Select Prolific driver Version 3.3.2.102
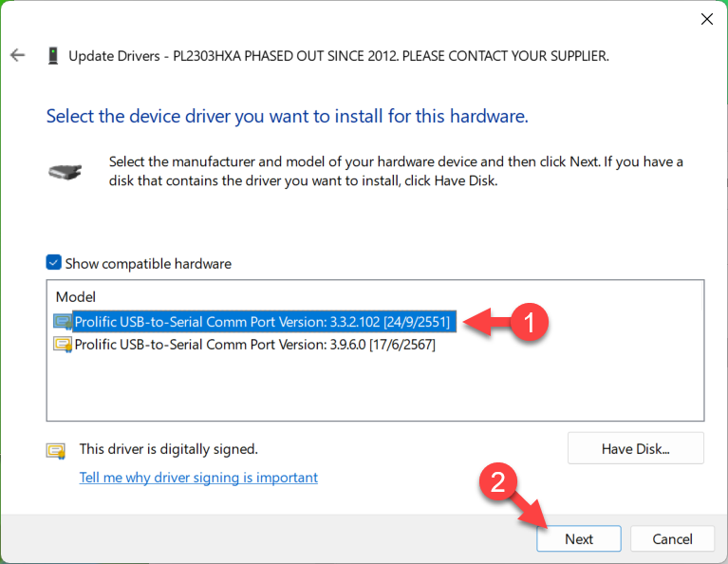Image resolution: width=728 pixels, height=564 pixels. [262, 322]
